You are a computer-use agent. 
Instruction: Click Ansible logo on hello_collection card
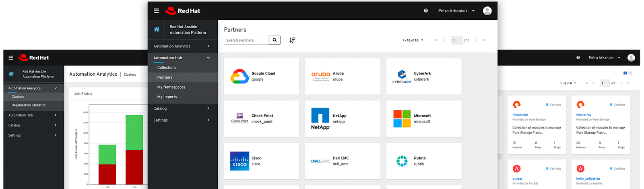click(x=580, y=168)
